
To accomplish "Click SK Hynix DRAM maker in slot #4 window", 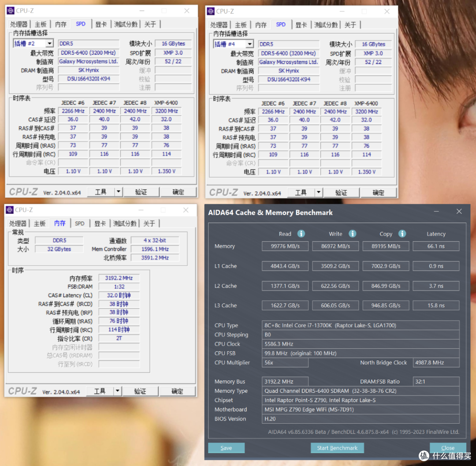I will click(x=289, y=71).
